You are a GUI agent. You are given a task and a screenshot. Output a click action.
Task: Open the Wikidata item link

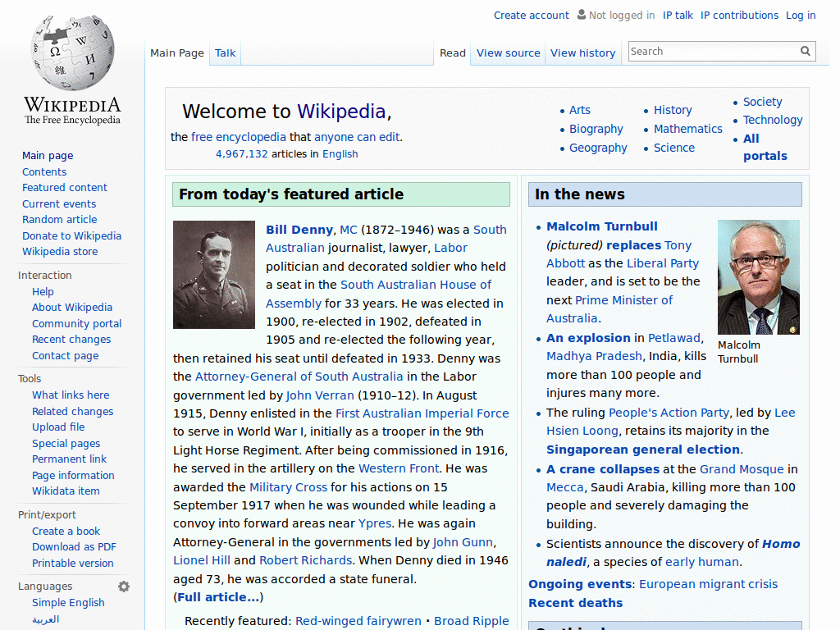point(66,491)
